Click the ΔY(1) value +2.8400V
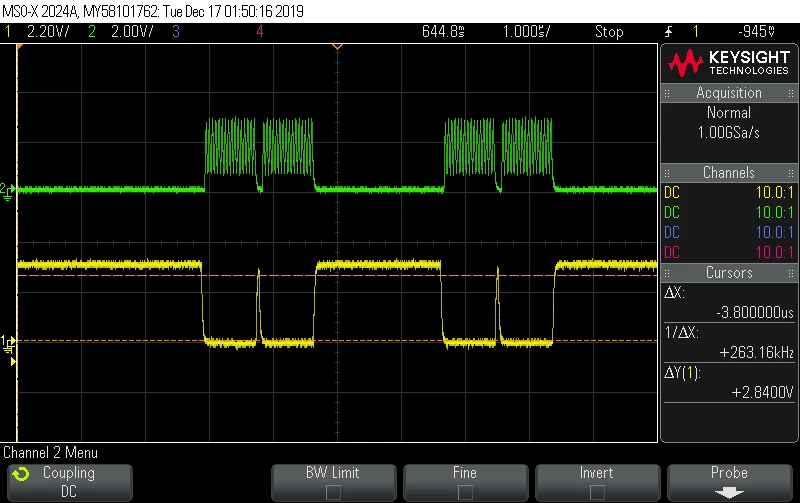The height and width of the screenshot is (503, 800). coord(762,392)
